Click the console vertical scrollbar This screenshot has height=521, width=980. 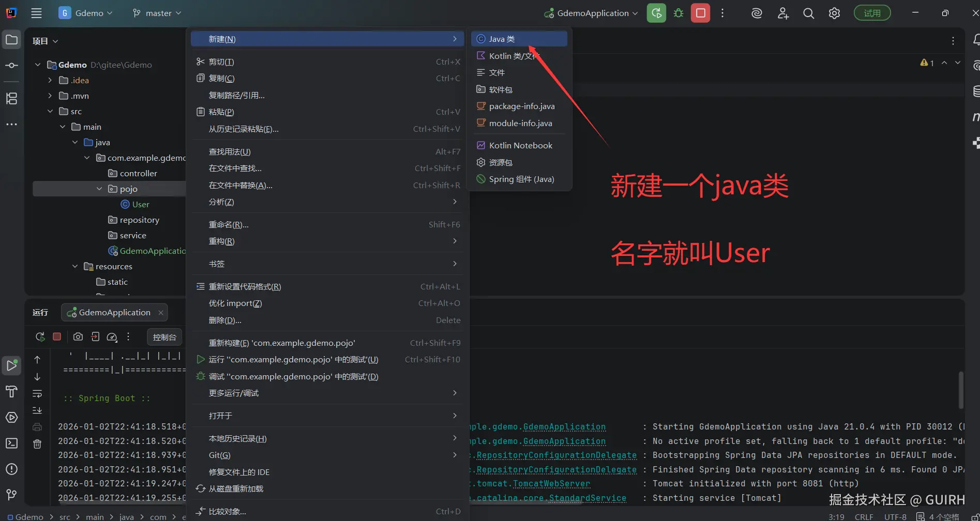coord(961,390)
